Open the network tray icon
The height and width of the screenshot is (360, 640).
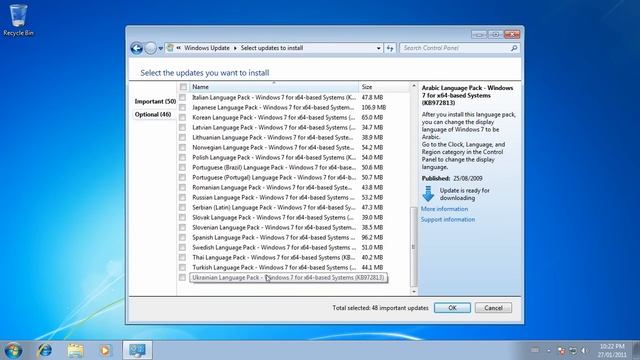[573, 351]
